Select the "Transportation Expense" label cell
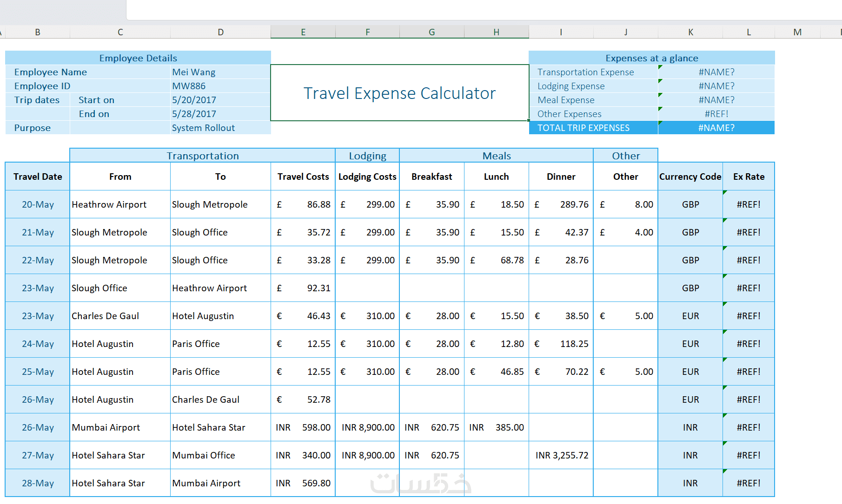The height and width of the screenshot is (504, 842). click(594, 72)
